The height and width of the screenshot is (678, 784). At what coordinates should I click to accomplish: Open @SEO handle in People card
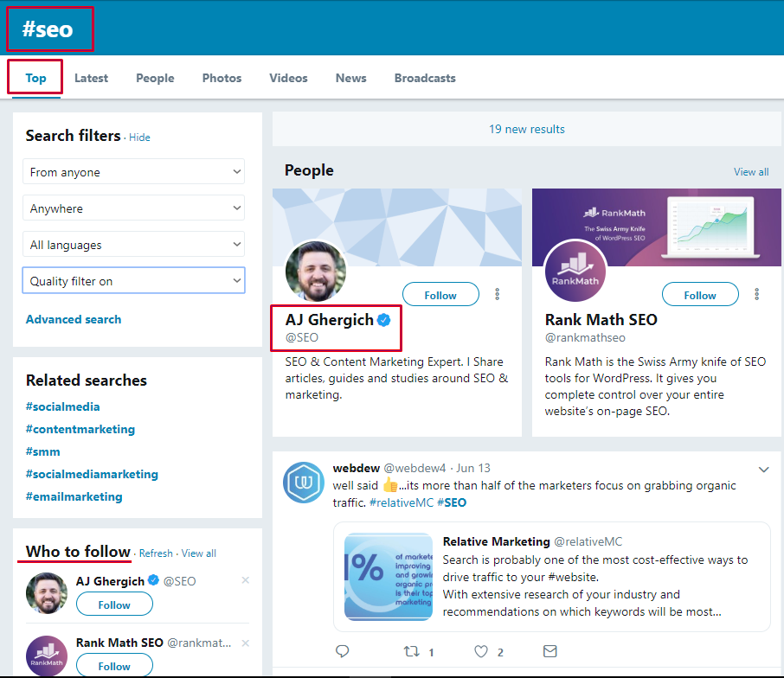click(301, 338)
